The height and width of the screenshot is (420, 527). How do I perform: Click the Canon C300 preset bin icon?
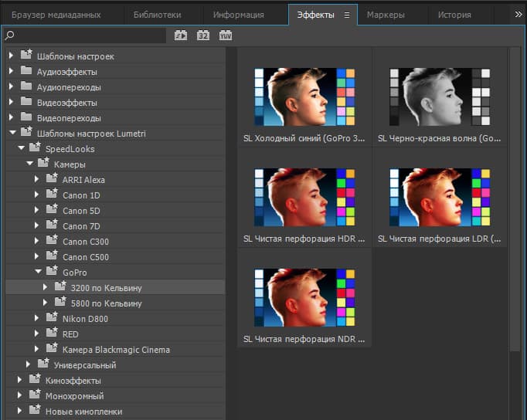(52, 239)
